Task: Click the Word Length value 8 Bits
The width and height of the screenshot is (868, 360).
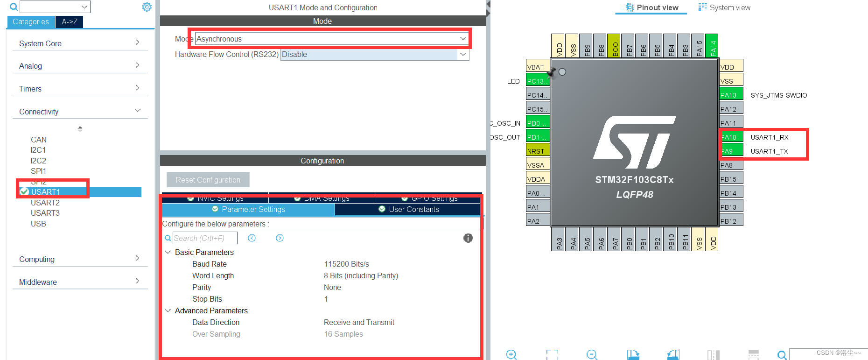Action: point(361,275)
